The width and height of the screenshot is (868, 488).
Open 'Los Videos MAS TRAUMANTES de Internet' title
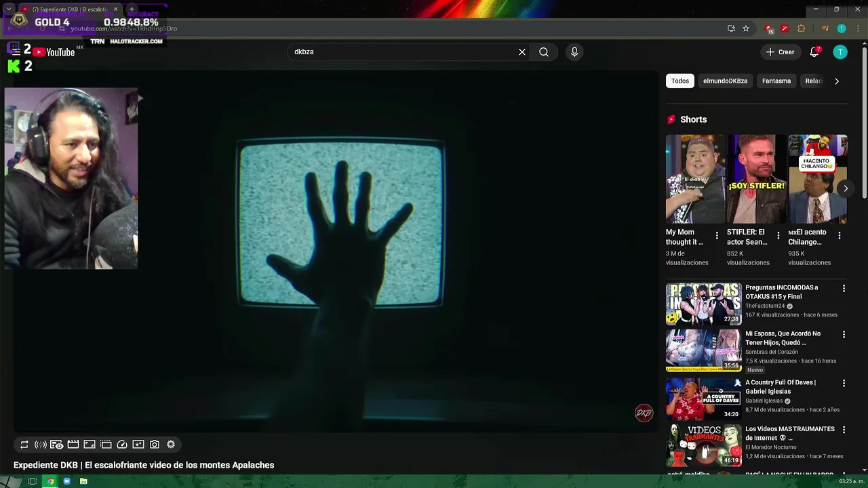pos(790,433)
